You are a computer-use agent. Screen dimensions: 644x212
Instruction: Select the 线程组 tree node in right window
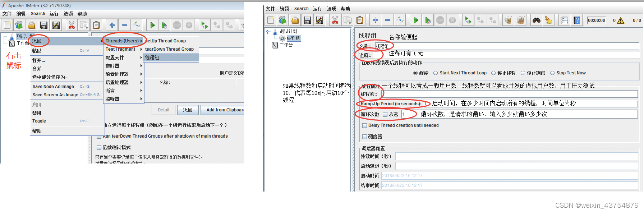click(x=293, y=38)
